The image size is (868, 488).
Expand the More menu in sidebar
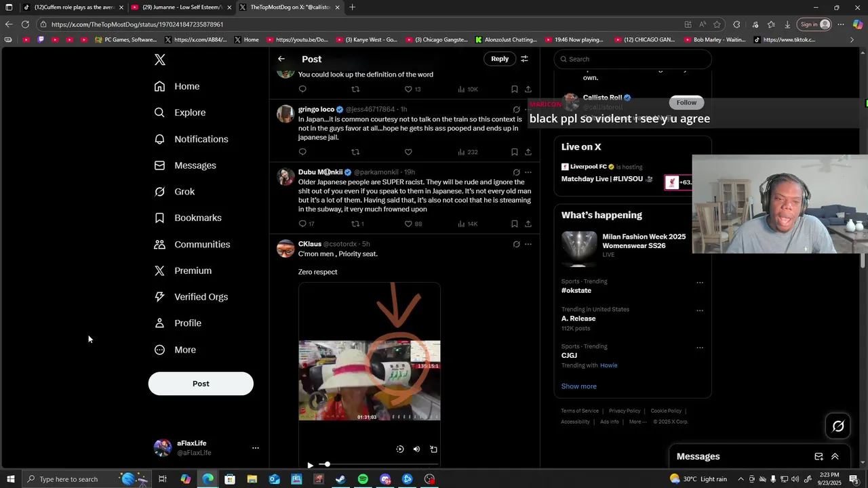pos(175,350)
